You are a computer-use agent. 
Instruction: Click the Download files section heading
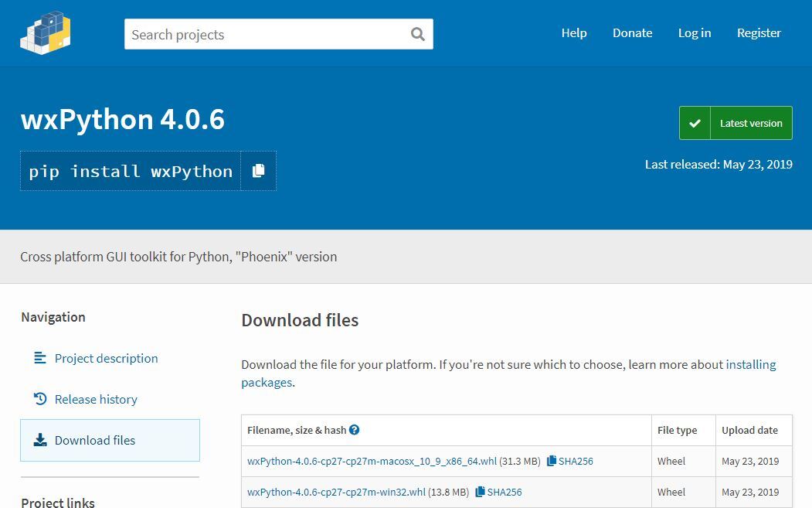point(300,320)
